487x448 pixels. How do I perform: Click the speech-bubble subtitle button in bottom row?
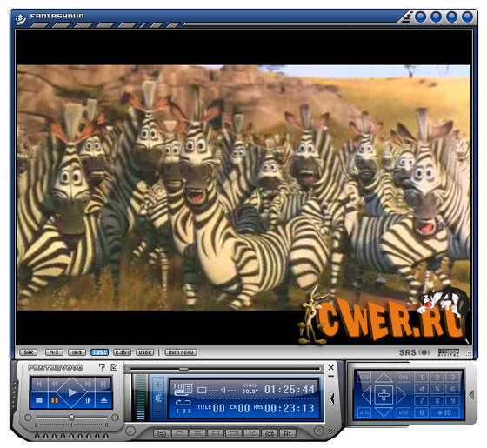click(162, 433)
